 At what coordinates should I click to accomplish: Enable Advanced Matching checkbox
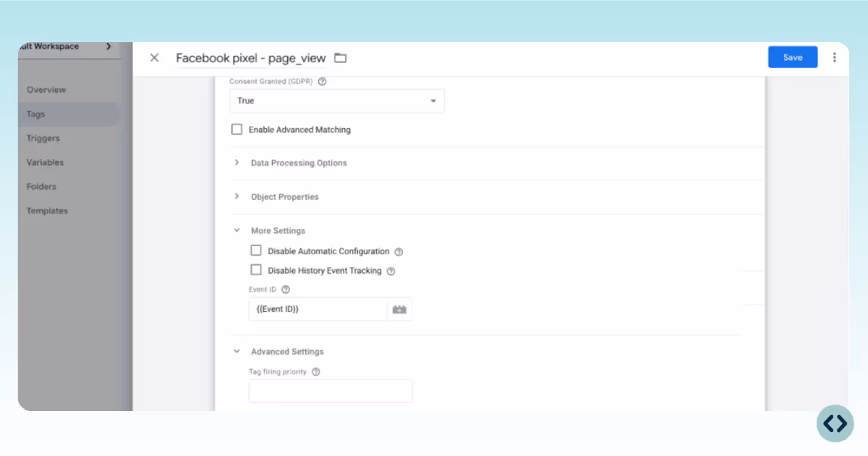click(x=237, y=130)
